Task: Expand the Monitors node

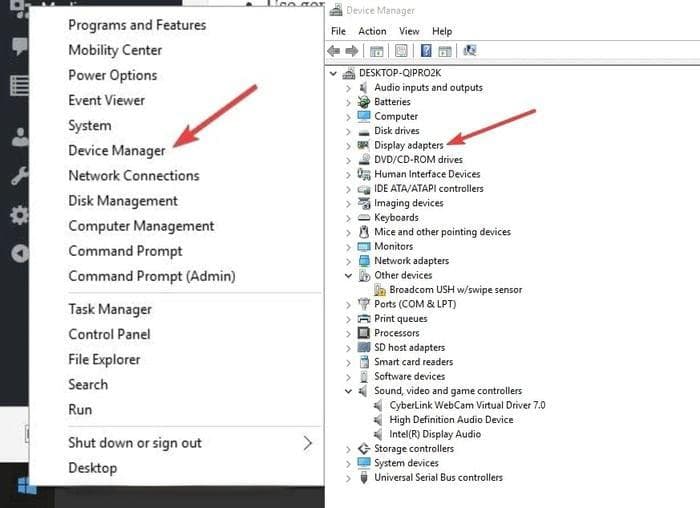Action: point(348,247)
